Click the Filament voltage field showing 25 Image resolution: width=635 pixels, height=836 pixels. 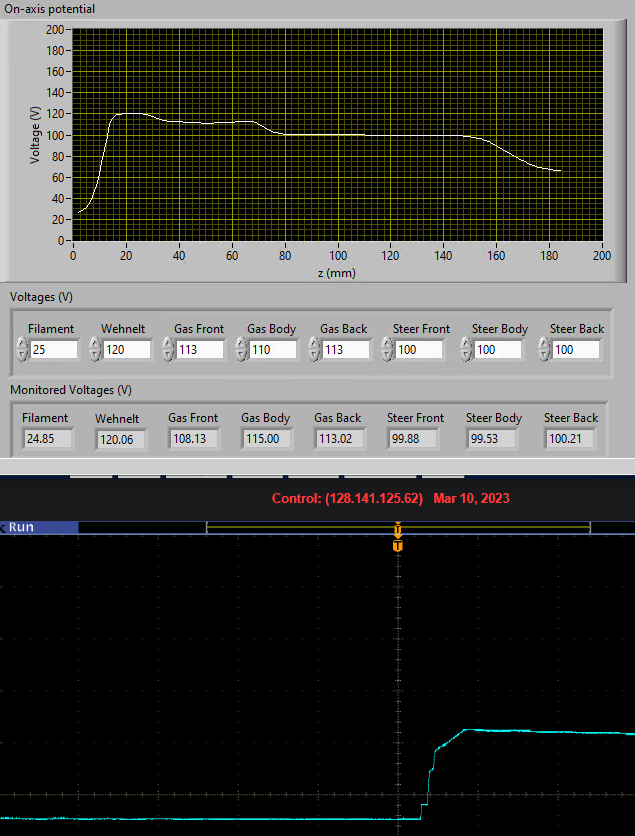(54, 350)
